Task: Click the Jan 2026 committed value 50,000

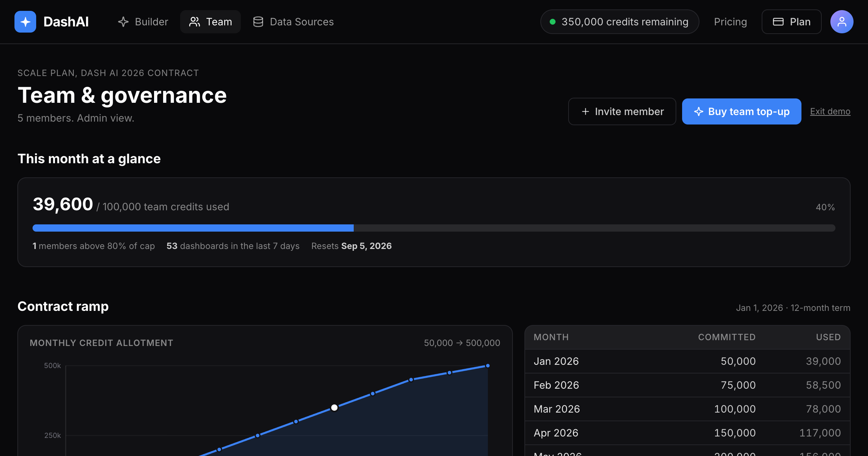Action: point(738,361)
